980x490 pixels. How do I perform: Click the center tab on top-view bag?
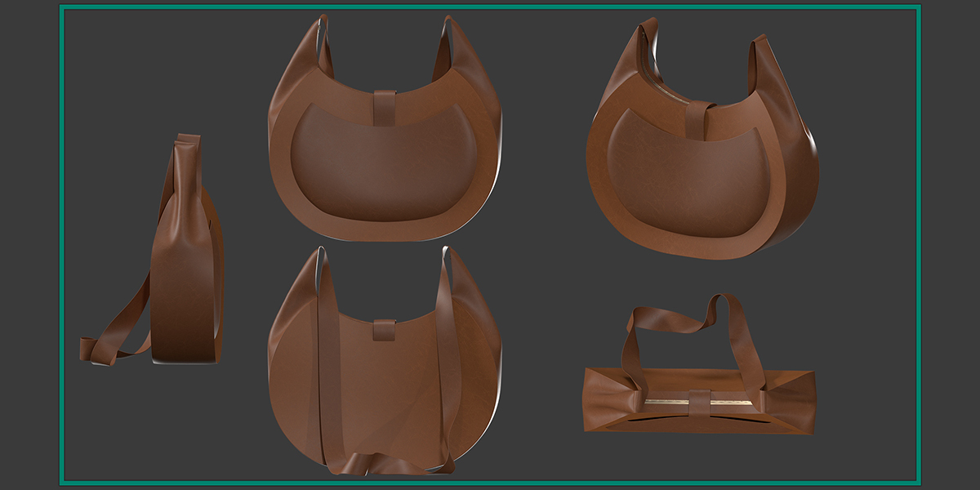pos(699,402)
